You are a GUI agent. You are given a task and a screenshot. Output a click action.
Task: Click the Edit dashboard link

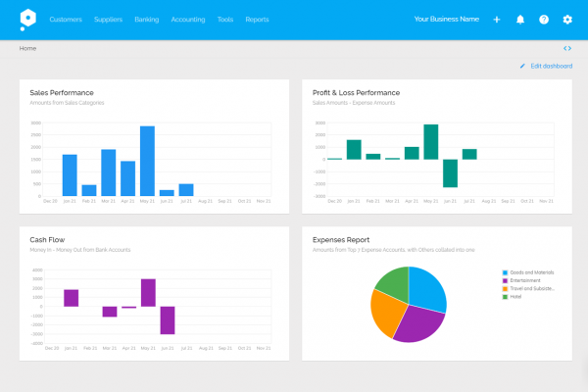pyautogui.click(x=551, y=66)
